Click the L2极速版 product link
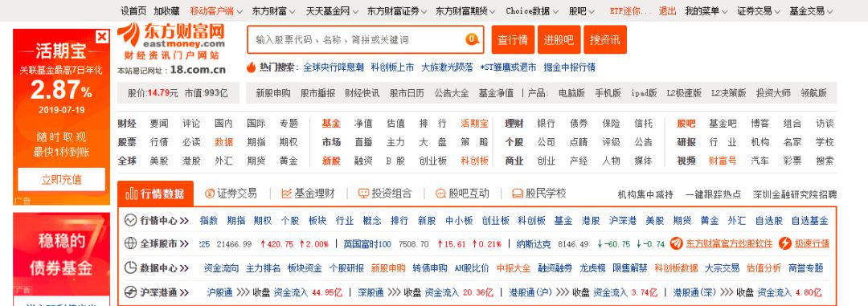Image resolution: width=868 pixels, height=306 pixels. point(684,93)
